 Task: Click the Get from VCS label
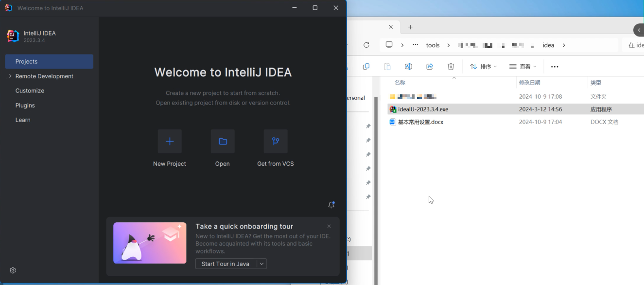tap(276, 164)
